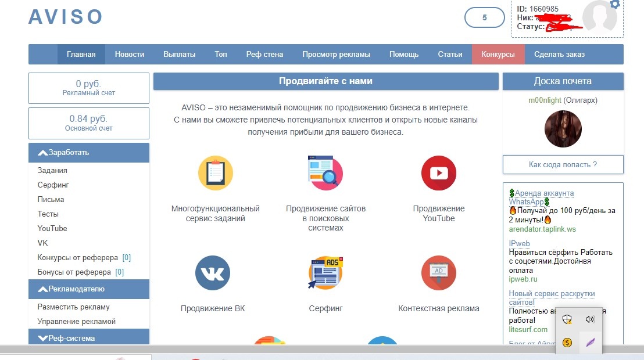The width and height of the screenshot is (644, 360).
Task: Open the volume speaker tray icon
Action: click(590, 319)
